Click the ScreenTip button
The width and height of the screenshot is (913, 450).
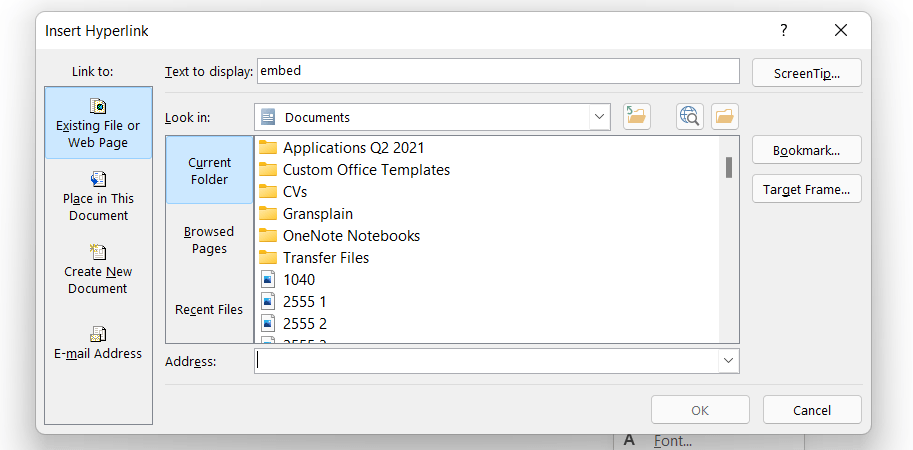click(x=806, y=73)
